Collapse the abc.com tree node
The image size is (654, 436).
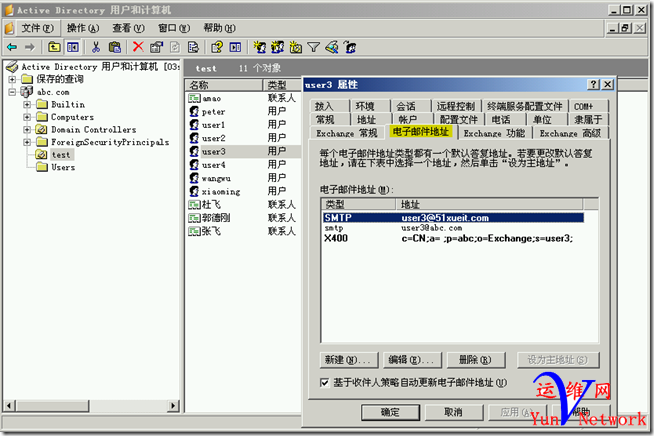coord(12,92)
